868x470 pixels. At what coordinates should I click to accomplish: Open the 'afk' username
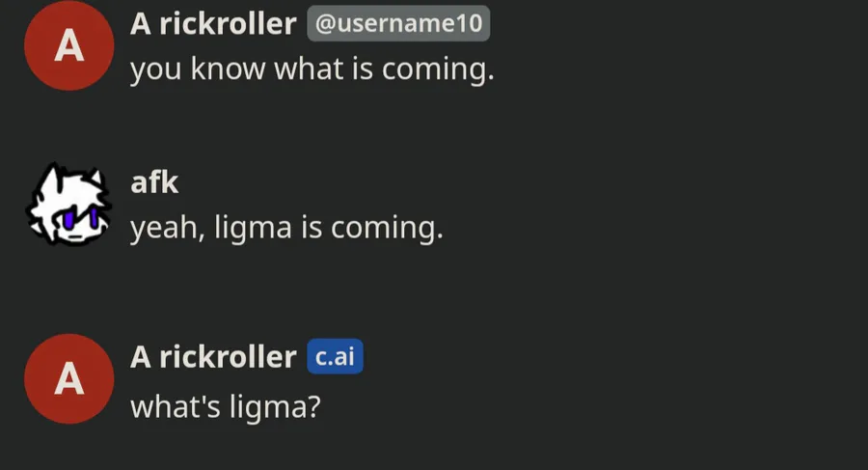pos(154,181)
